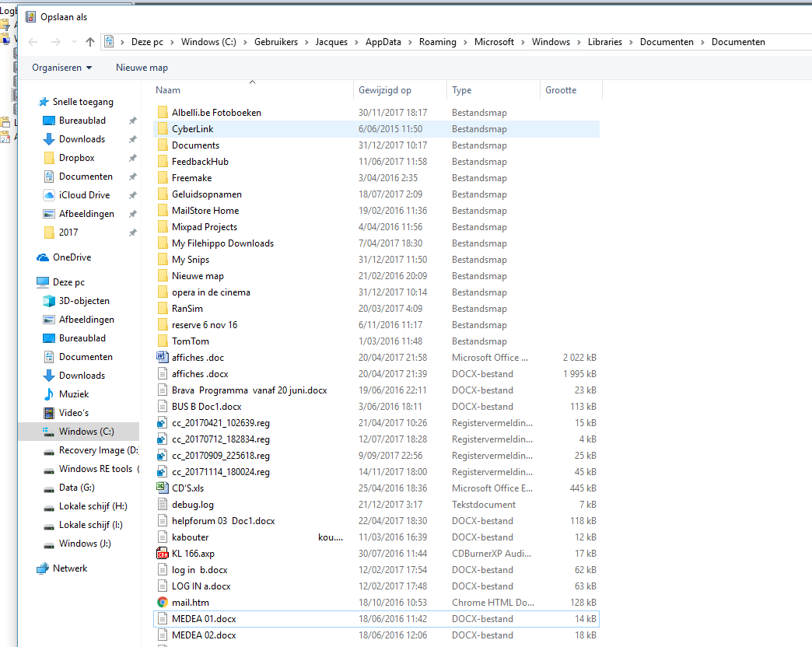The image size is (812, 647).
Task: Open the Organiseren menu
Action: (x=61, y=68)
